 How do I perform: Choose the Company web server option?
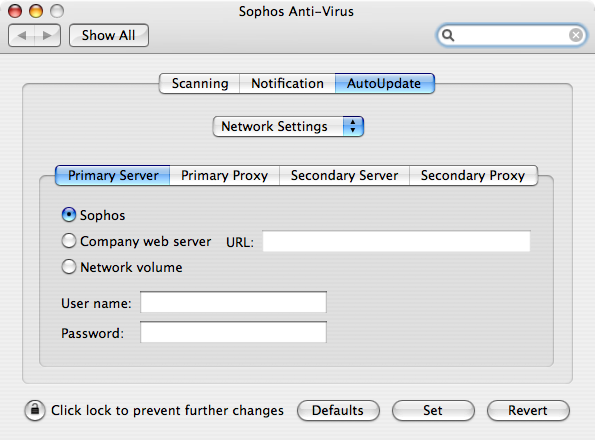coord(69,241)
